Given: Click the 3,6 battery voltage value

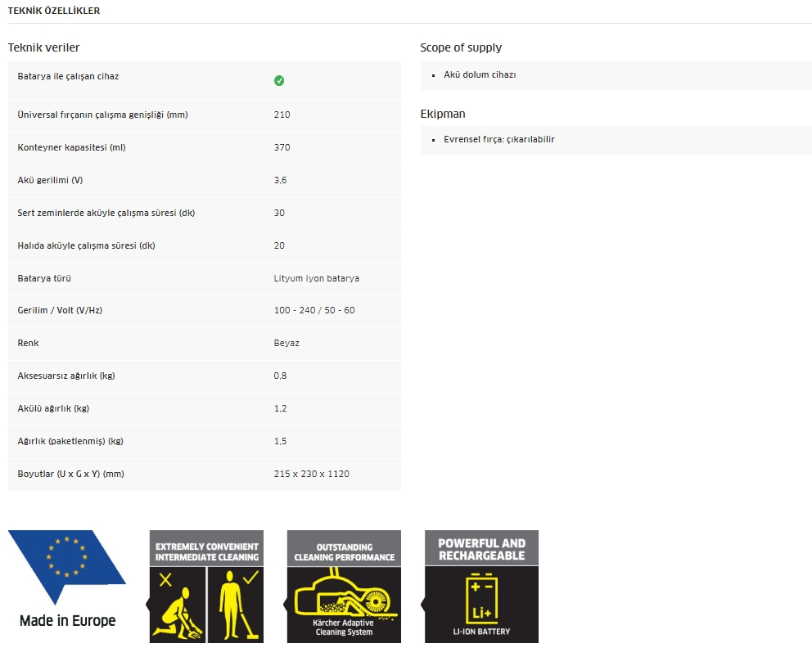Looking at the screenshot, I should pos(280,180).
